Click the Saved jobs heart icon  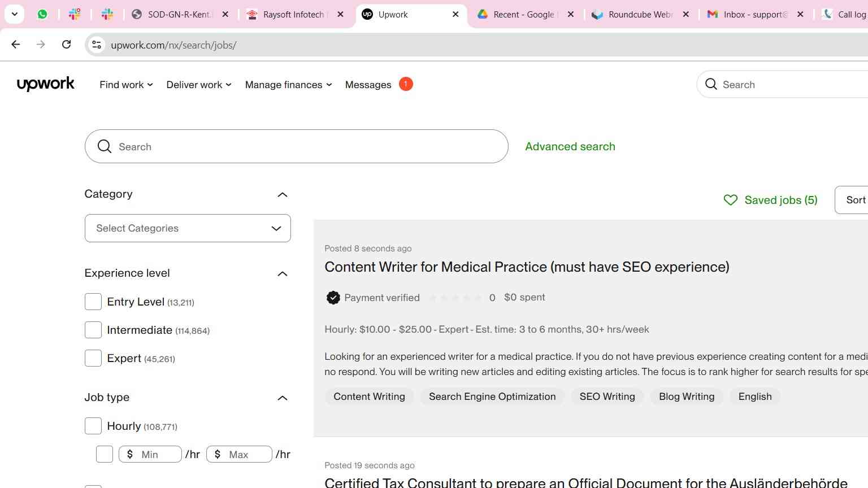tap(731, 200)
